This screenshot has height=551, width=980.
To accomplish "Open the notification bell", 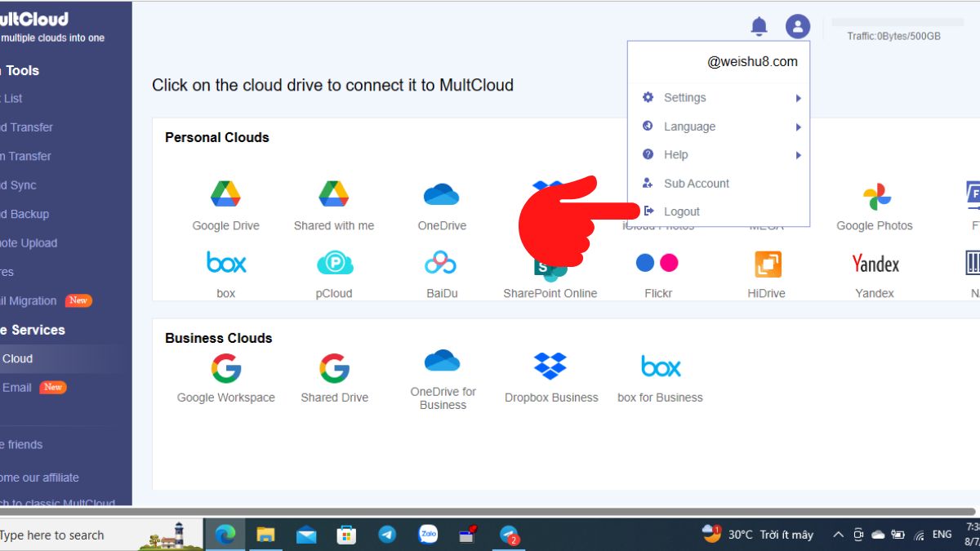I will pyautogui.click(x=758, y=25).
